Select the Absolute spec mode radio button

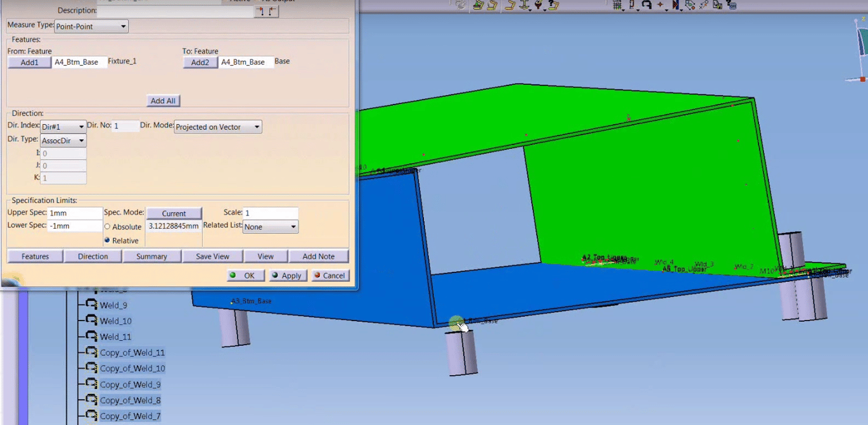[106, 227]
